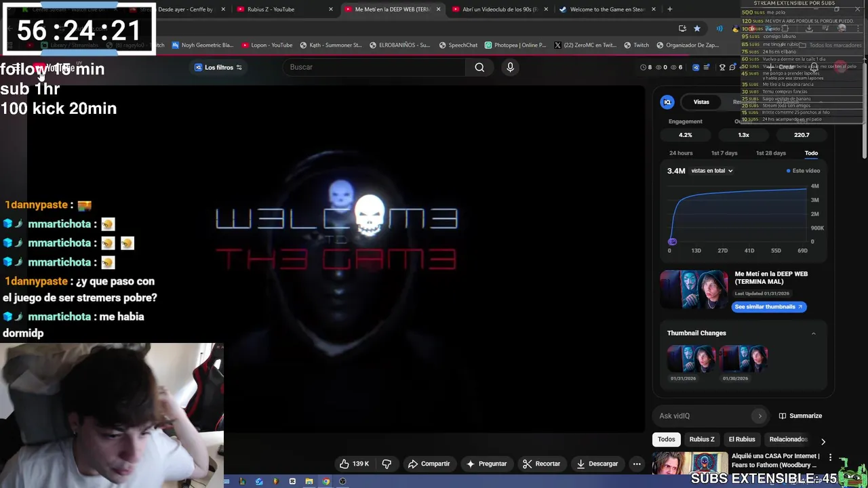Open thumbnail dated 01/30/2026

point(743,359)
